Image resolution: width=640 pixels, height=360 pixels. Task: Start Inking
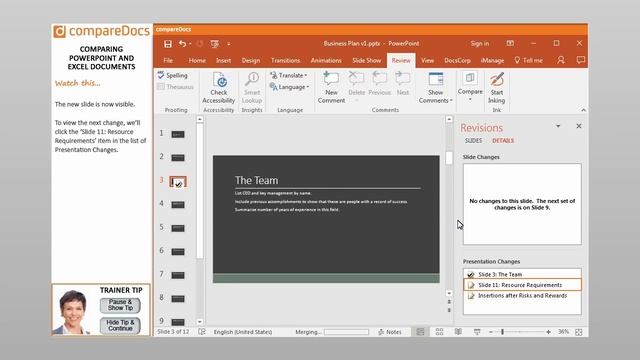(x=497, y=88)
